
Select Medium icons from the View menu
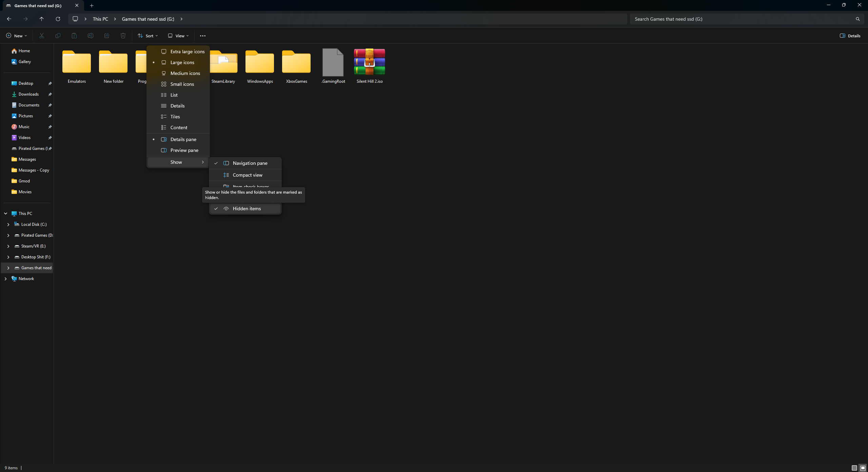click(185, 73)
